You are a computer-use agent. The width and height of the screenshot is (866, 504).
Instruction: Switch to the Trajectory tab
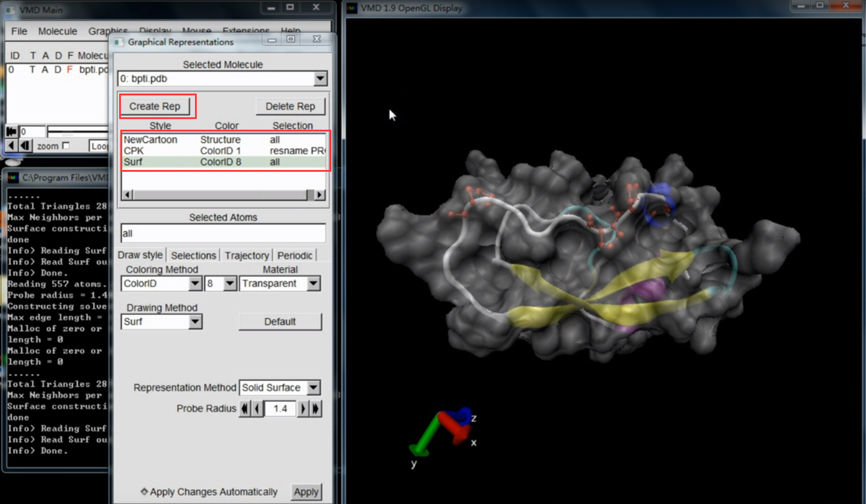(247, 255)
